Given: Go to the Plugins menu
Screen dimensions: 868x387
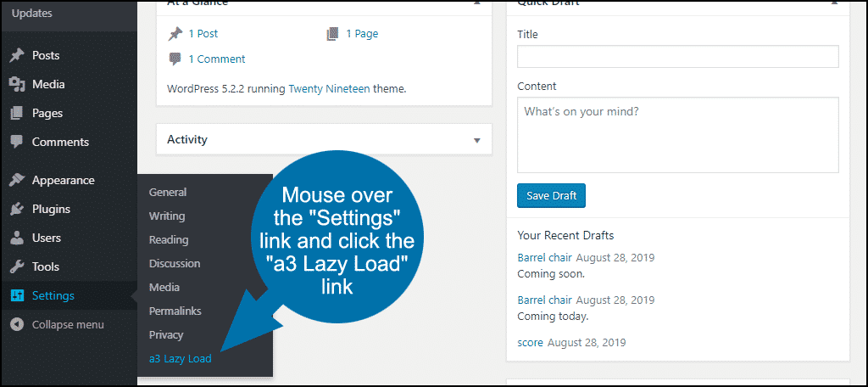Looking at the screenshot, I should 51,209.
